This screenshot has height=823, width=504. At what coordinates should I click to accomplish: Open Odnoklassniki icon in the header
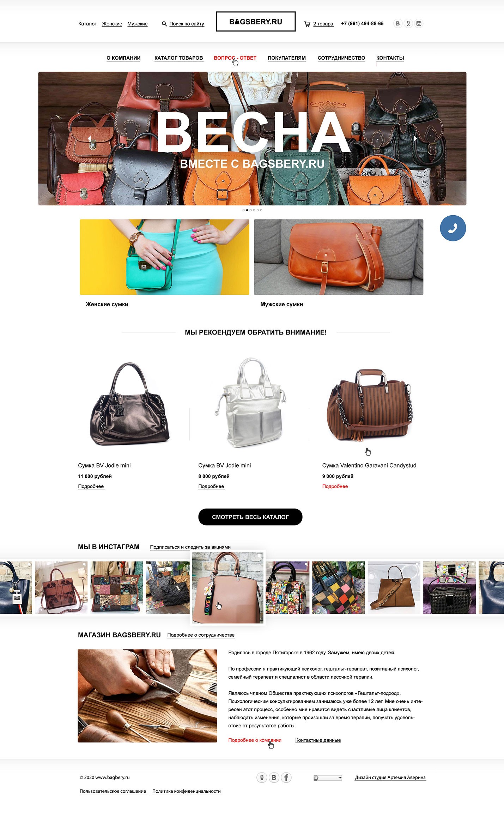(408, 24)
